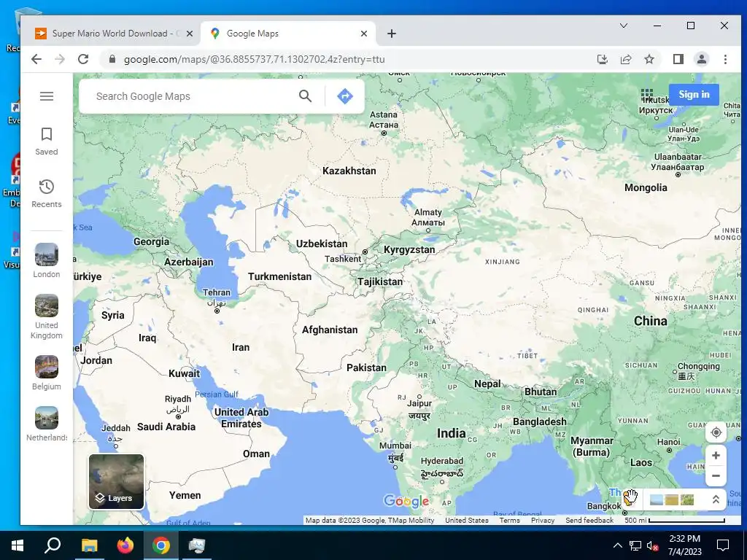This screenshot has height=560, width=747.
Task: Bookmark this page with the star
Action: pos(649,59)
